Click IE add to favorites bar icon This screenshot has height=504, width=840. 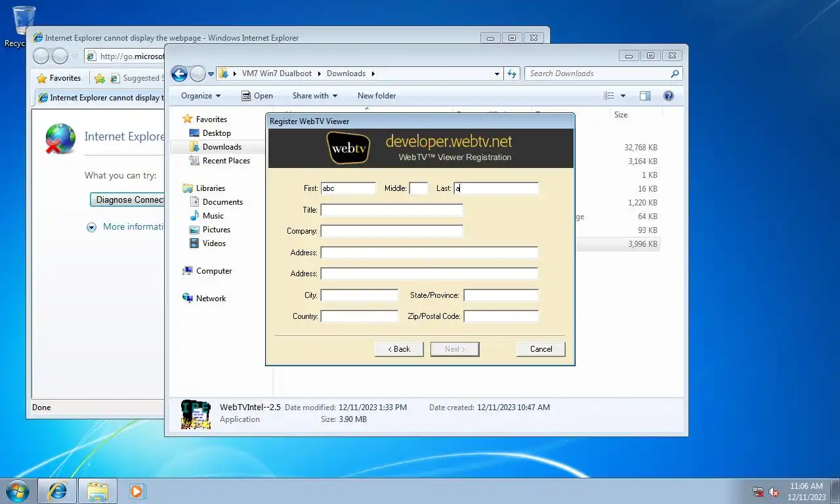(x=100, y=78)
